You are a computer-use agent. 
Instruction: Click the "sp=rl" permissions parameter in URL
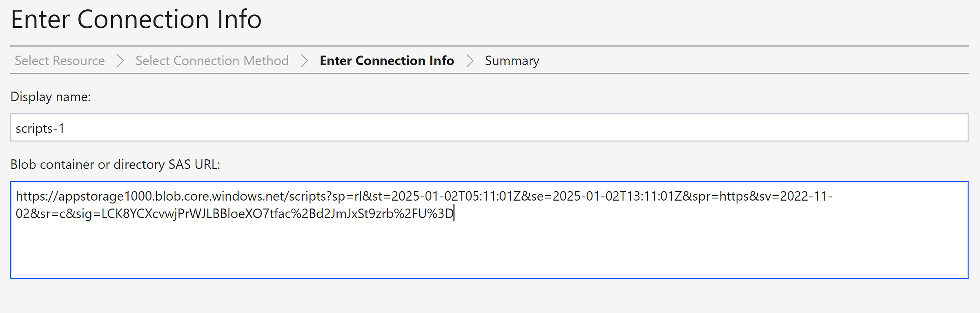point(347,197)
